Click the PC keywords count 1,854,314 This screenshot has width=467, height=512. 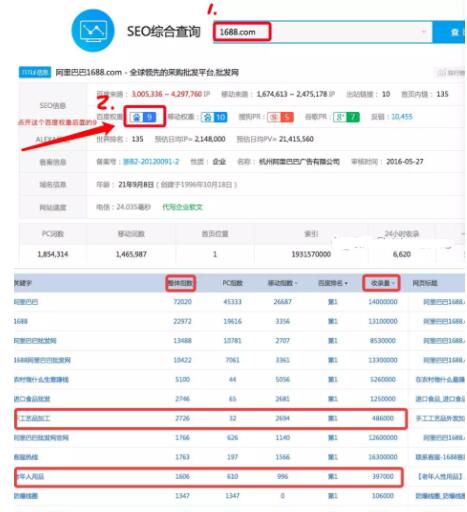pyautogui.click(x=53, y=254)
